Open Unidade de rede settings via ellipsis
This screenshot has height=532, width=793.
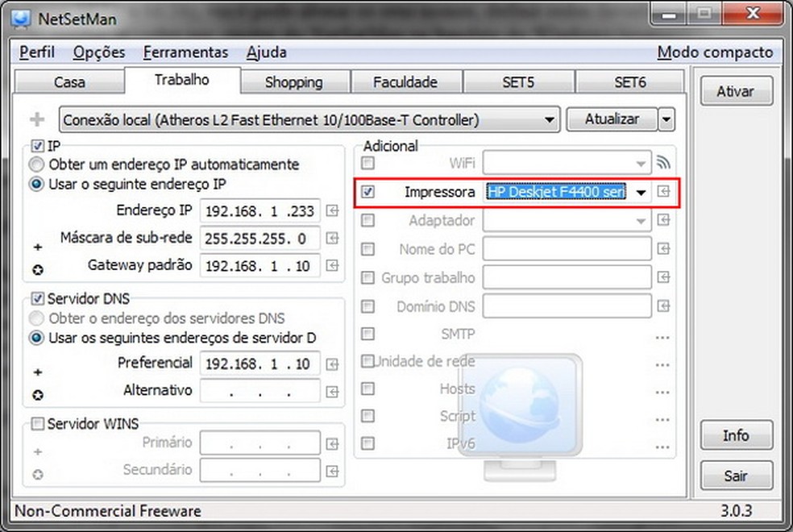point(662,364)
